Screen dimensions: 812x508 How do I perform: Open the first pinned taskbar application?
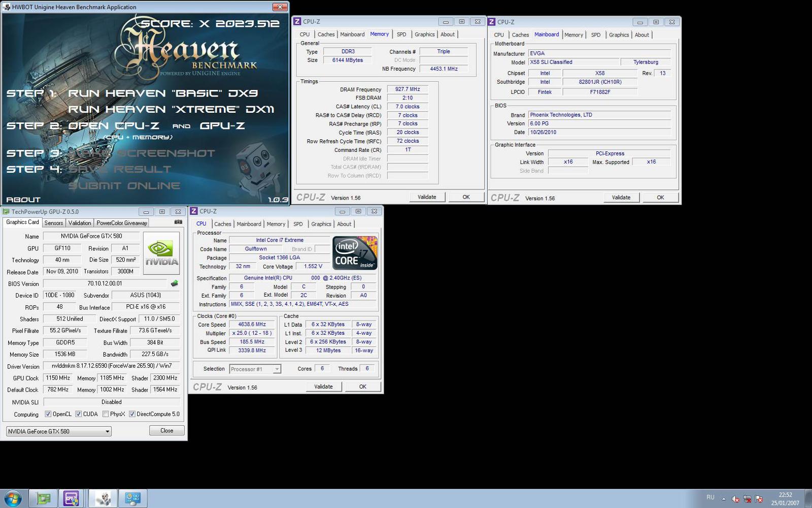pos(43,498)
